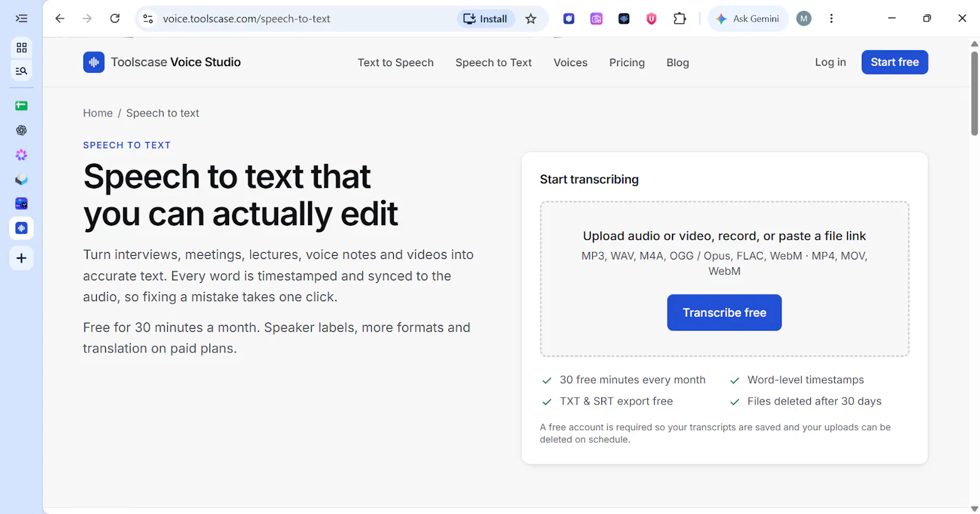
Task: Open the browser extensions puzzle icon
Action: (x=679, y=18)
